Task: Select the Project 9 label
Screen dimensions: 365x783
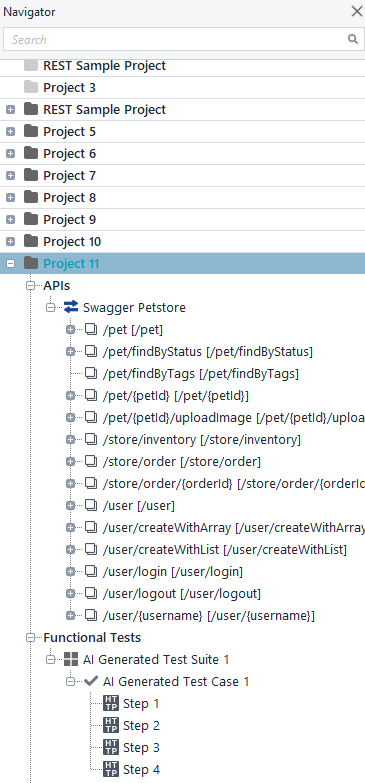Action: [x=69, y=219]
